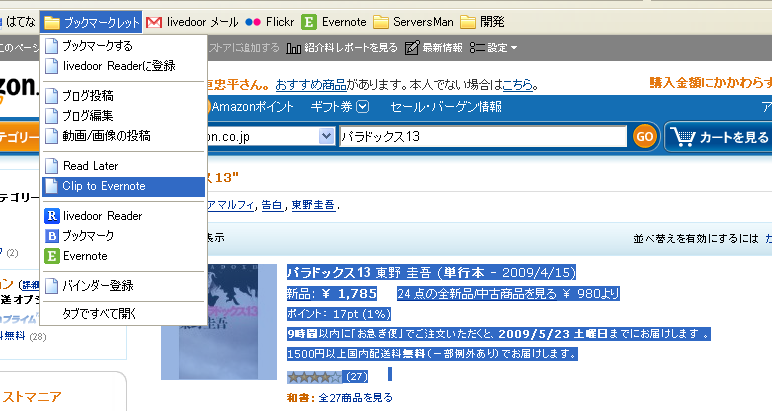This screenshot has width=772, height=411.
Task: Click the livedoor mail envelope icon
Action: point(154,23)
